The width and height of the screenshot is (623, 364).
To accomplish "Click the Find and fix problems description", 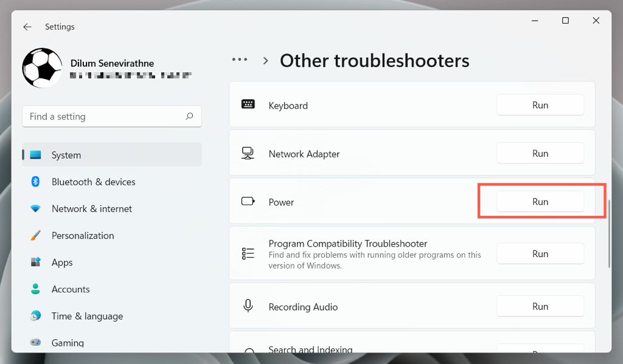I will coord(375,260).
